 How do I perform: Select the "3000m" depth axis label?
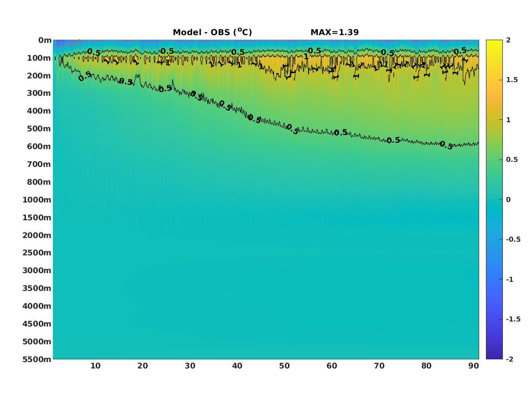click(x=37, y=270)
